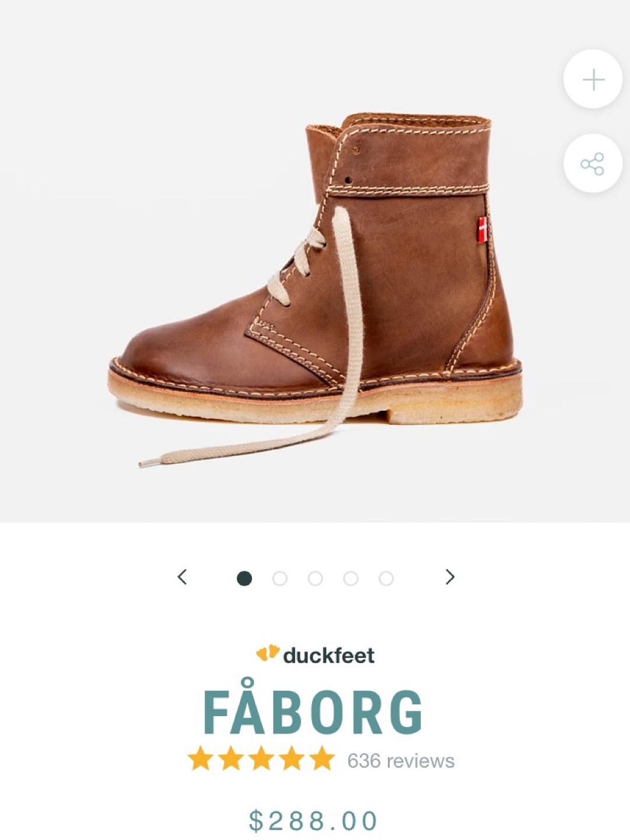Select the third carousel dot
The height and width of the screenshot is (840, 630).
point(316,578)
